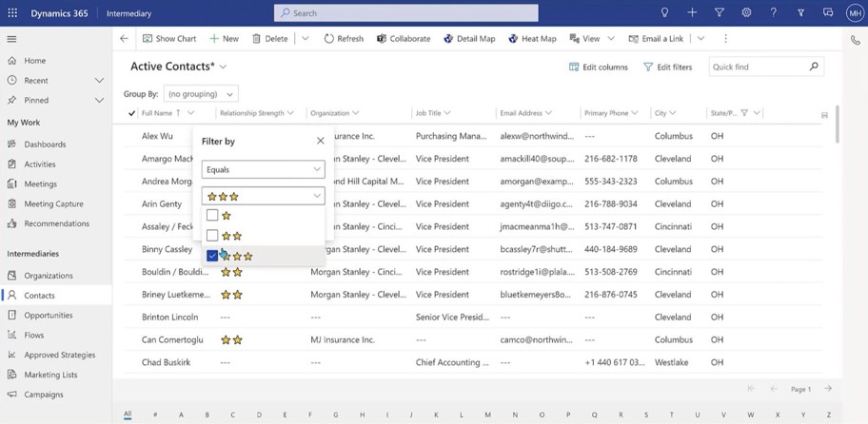This screenshot has width=868, height=424.
Task: Open Organization column header menu
Action: [355, 113]
